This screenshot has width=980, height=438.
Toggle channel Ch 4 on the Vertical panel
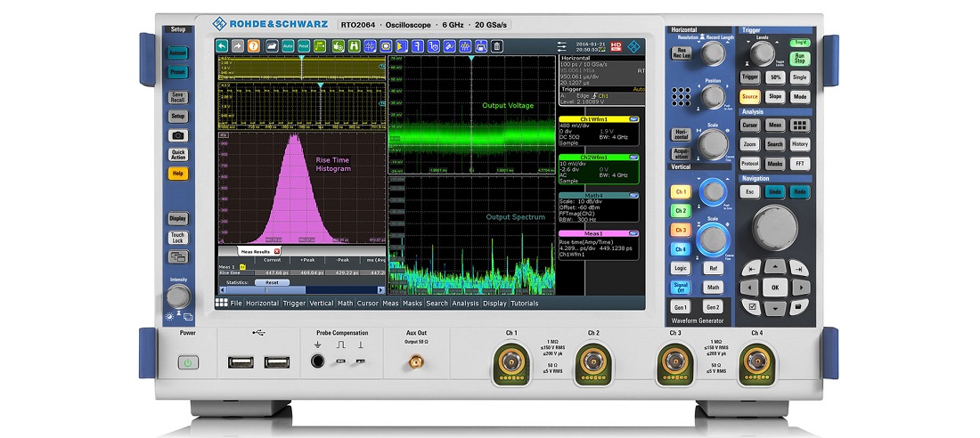pos(681,249)
